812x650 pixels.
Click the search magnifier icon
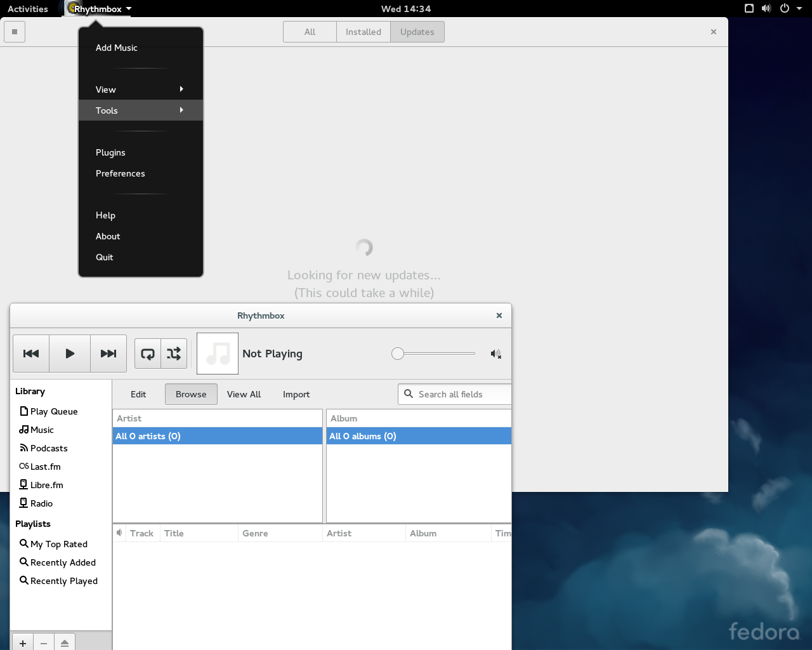coord(409,394)
